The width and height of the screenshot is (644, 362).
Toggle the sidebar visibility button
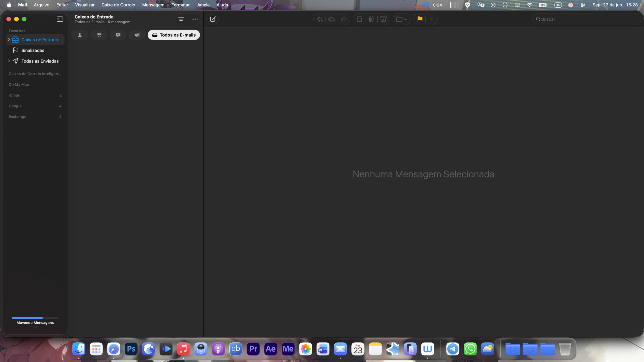(60, 19)
